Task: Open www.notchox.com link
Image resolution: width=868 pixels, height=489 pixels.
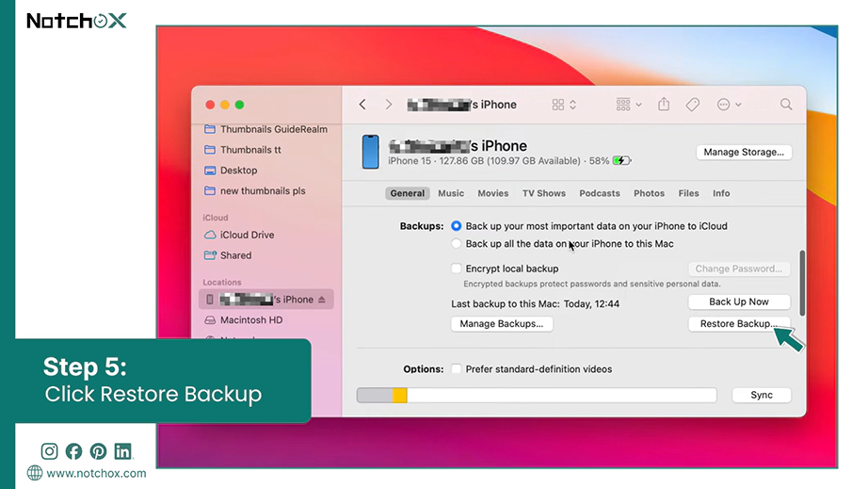Action: 96,474
